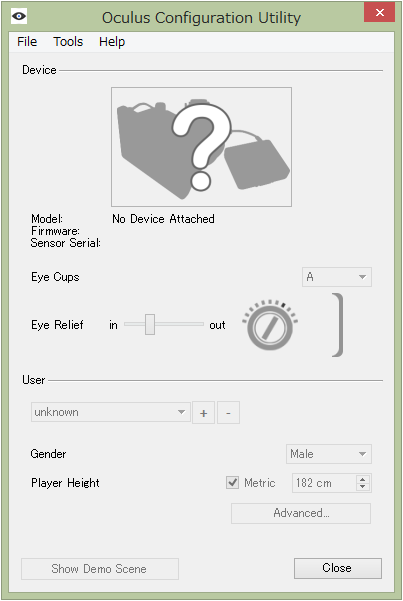Add a new user with plus button
Viewport: 403px width, 601px height.
point(204,413)
